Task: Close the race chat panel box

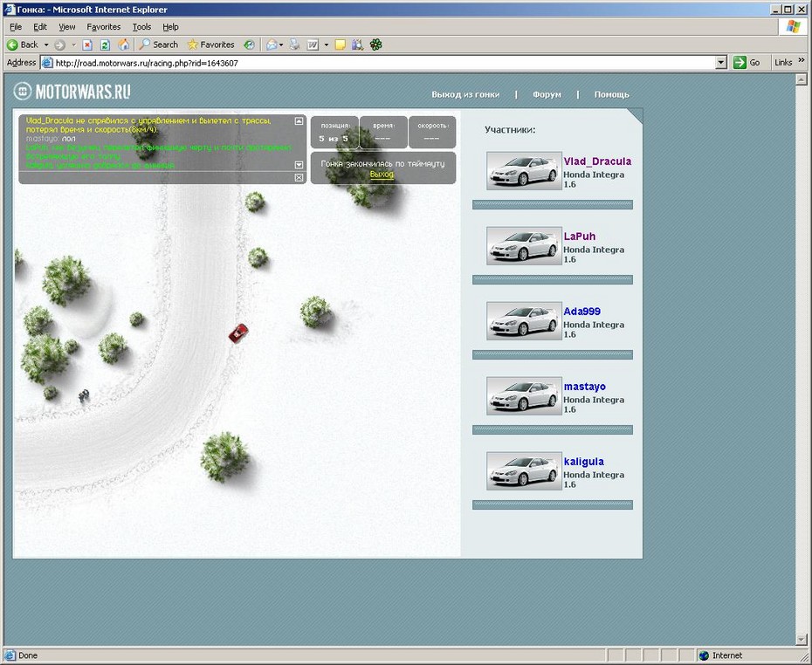Action: pos(299,177)
